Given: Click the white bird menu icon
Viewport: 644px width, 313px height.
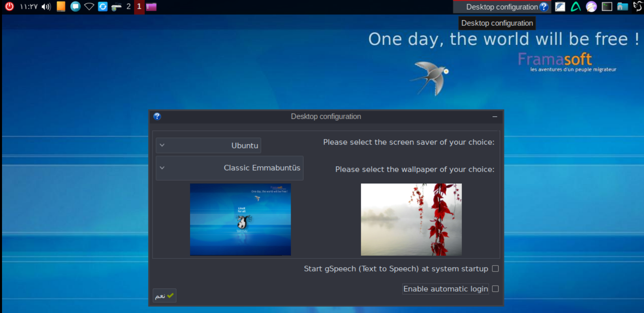Looking at the screenshot, I should click(638, 6).
